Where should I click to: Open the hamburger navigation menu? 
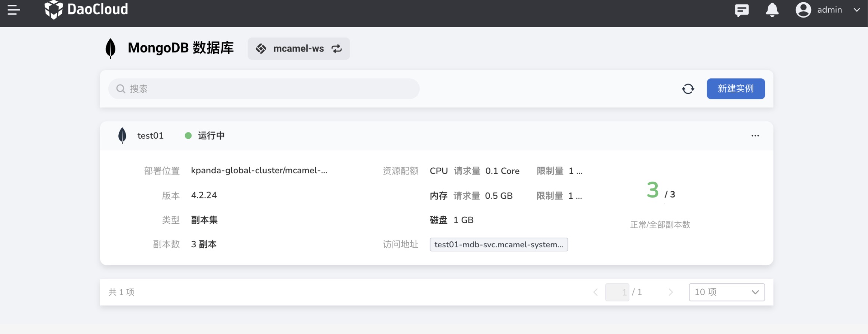[14, 10]
